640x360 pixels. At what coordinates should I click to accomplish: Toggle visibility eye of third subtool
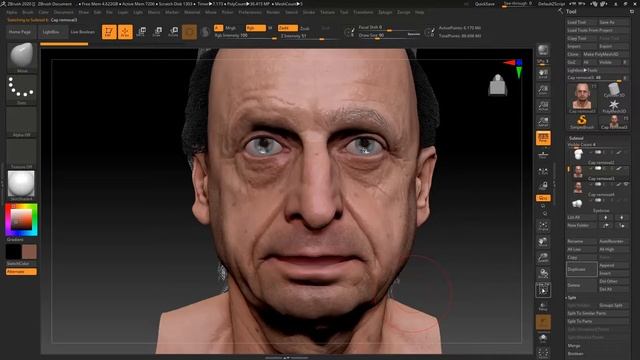tap(627, 184)
